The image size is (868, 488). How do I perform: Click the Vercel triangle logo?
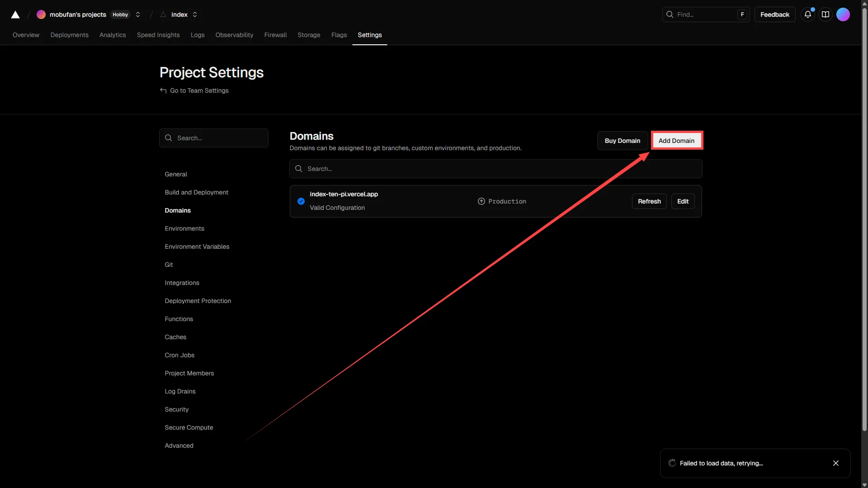click(x=15, y=14)
